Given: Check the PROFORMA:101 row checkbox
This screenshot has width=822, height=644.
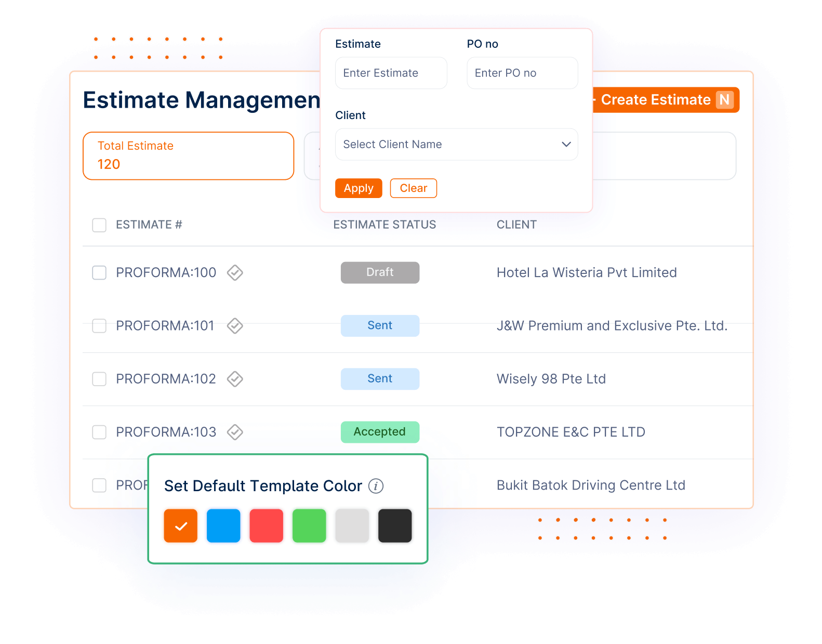Looking at the screenshot, I should point(99,326).
